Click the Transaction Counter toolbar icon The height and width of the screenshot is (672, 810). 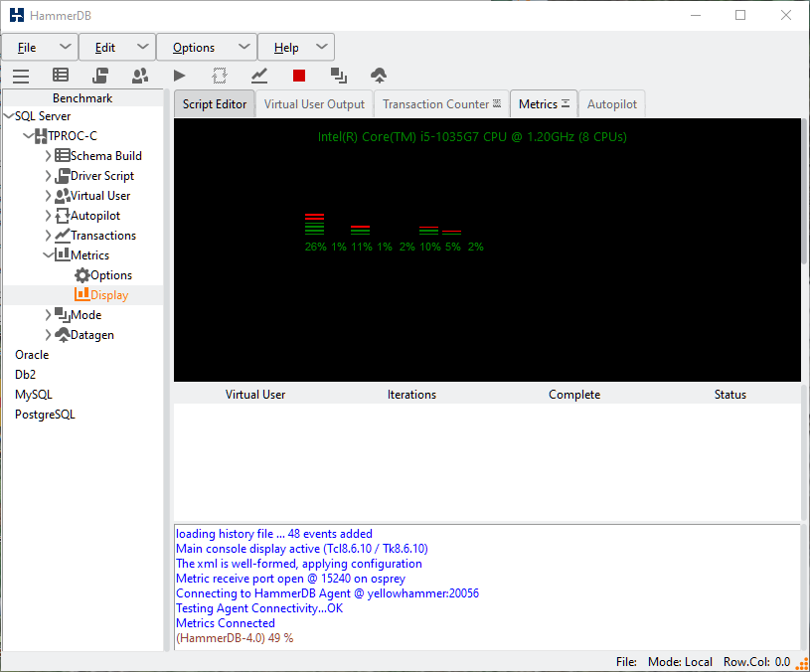pos(259,76)
